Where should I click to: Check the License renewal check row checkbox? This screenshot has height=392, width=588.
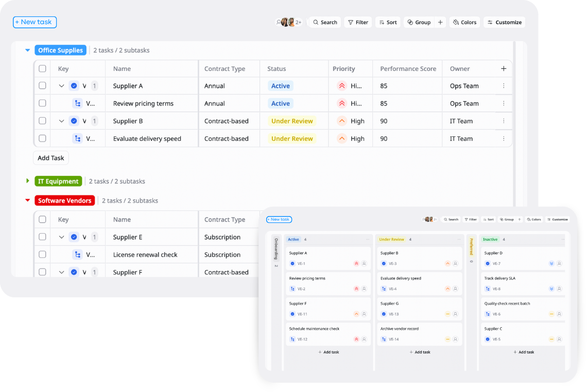pyautogui.click(x=42, y=255)
